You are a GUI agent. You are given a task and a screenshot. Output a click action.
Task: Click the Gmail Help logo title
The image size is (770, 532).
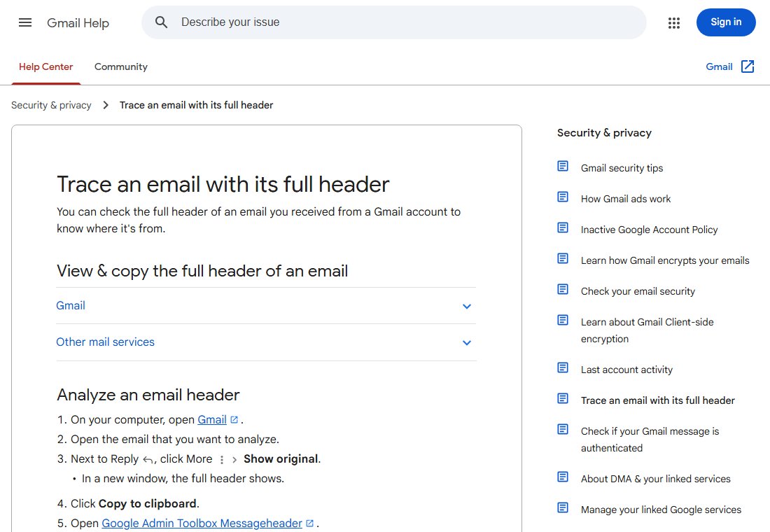(78, 22)
